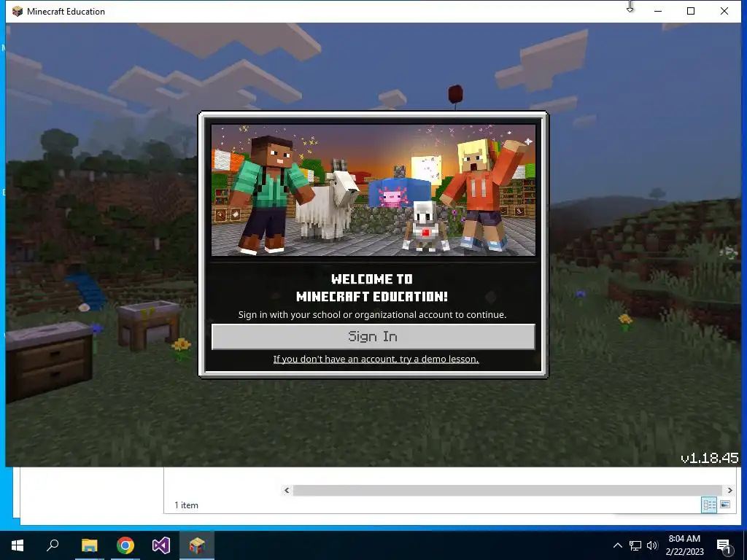This screenshot has height=560, width=747.
Task: Click the Minecraft Education title bar icon
Action: (x=18, y=12)
